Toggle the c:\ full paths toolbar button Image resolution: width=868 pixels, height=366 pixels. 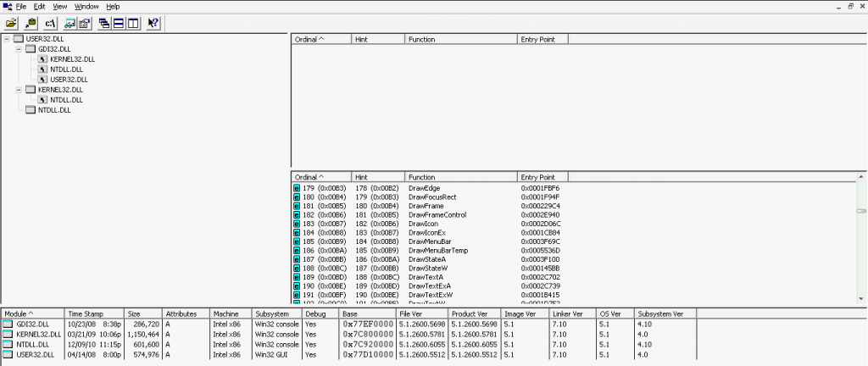click(x=50, y=23)
